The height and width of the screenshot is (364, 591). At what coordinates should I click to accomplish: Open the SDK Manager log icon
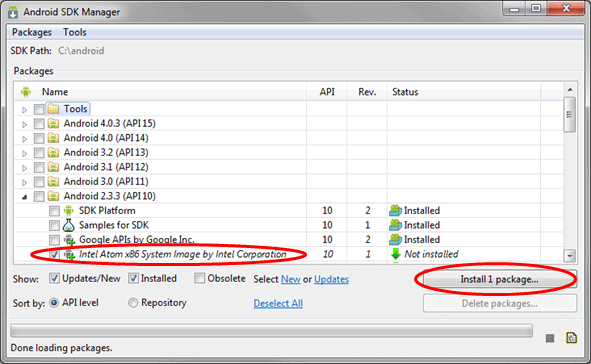571,338
